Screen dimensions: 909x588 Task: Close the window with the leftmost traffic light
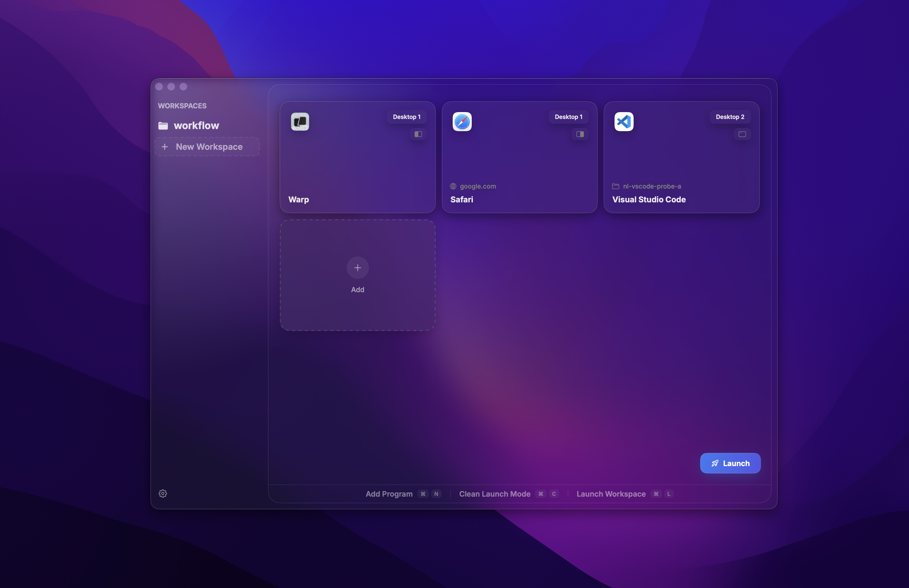(159, 87)
